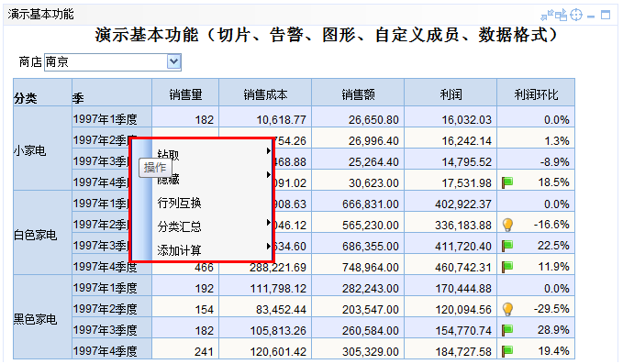
Task: Click the sales amount 305,329.00
Action: point(371,352)
